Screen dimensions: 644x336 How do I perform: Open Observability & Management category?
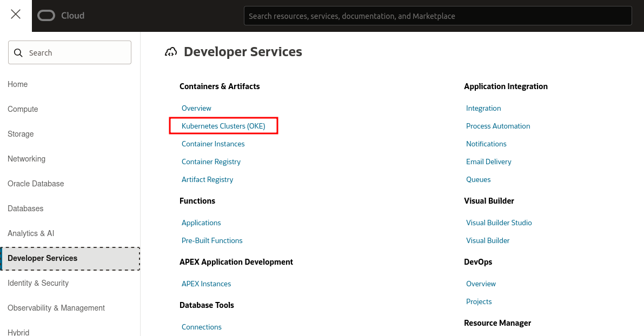56,308
